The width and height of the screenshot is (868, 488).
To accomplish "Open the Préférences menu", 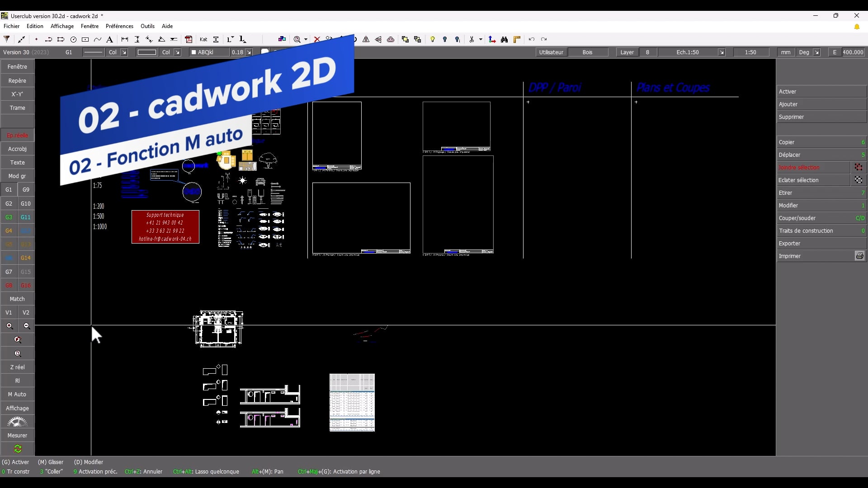I will tap(119, 26).
